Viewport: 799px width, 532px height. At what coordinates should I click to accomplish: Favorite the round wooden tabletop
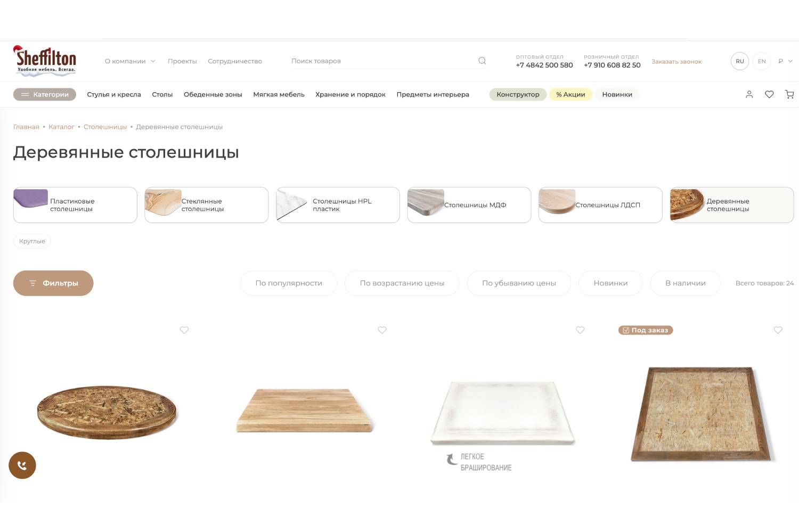(x=184, y=330)
